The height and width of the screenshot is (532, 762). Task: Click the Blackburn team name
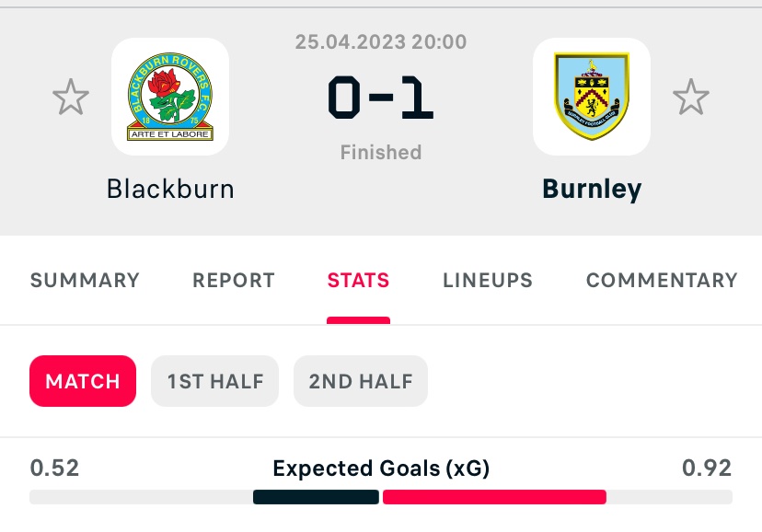170,189
